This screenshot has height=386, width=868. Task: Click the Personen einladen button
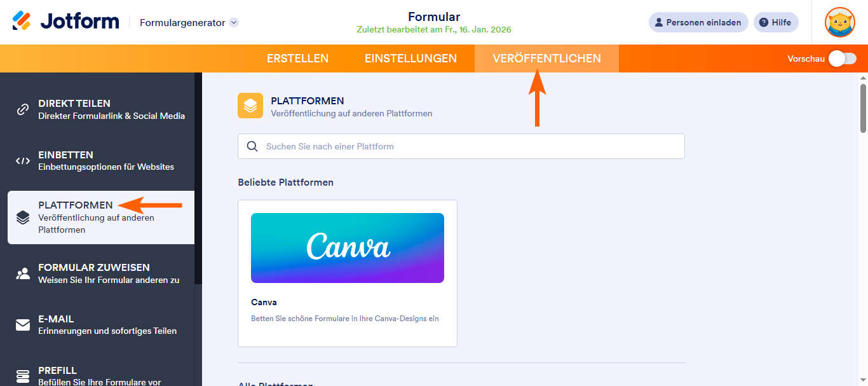pos(698,22)
